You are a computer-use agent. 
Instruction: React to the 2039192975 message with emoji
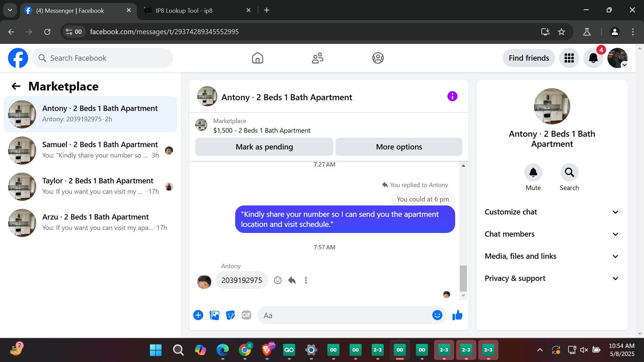pos(277,280)
